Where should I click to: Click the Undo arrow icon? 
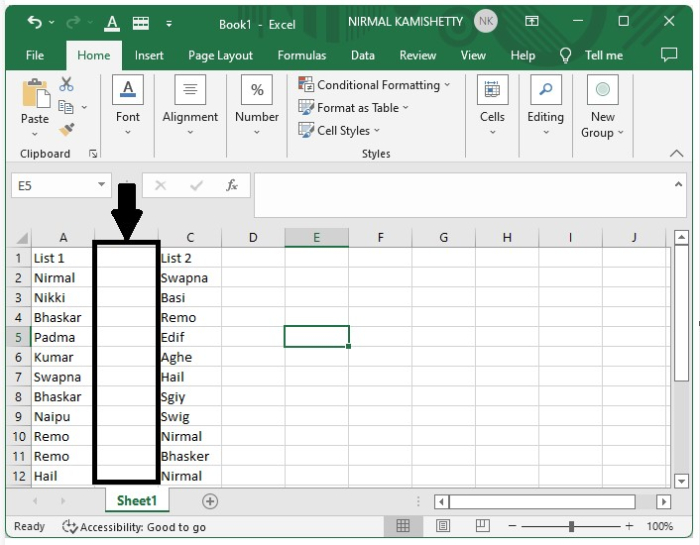(x=34, y=22)
